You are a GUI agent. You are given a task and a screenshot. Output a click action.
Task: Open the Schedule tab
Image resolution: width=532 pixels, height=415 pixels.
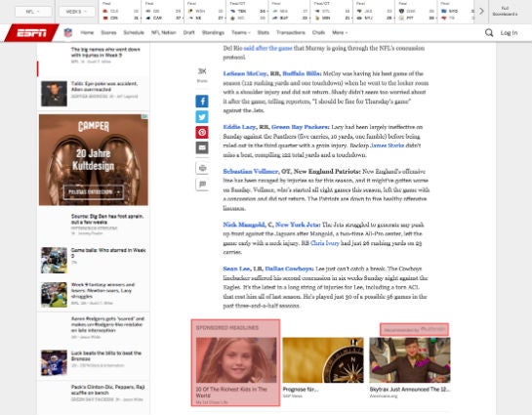click(x=134, y=32)
